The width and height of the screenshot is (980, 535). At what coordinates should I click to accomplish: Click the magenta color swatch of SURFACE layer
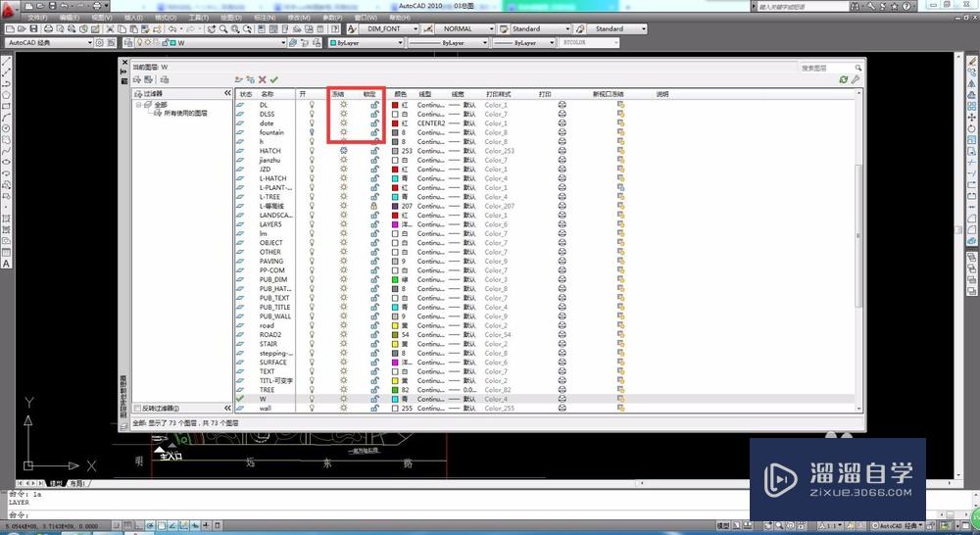click(395, 362)
